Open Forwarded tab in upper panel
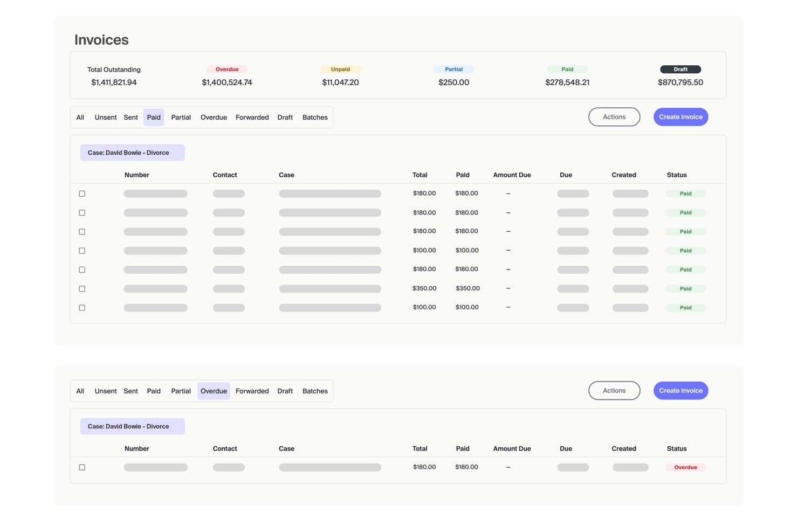The width and height of the screenshot is (798, 532). click(x=252, y=118)
